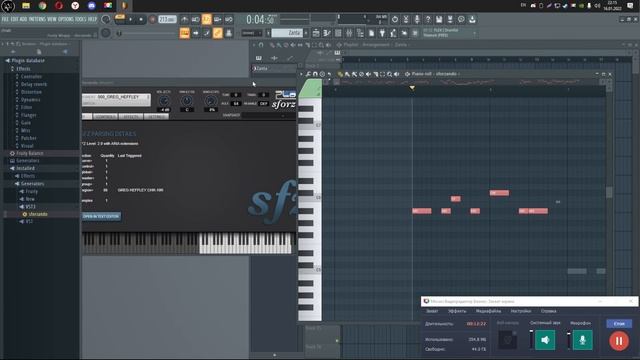Image resolution: width=640 pixels, height=360 pixels.
Task: Click the transport stop button
Action: (x=141, y=19)
